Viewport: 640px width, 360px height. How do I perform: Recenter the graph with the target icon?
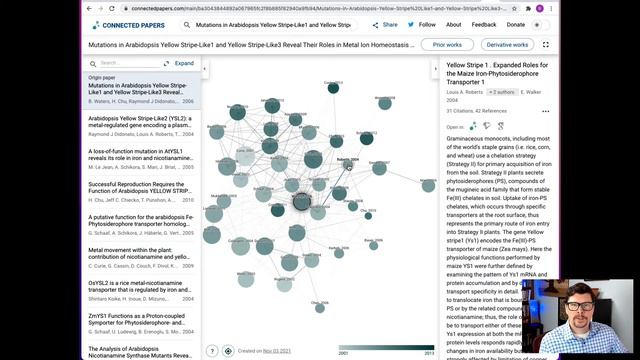[228, 351]
